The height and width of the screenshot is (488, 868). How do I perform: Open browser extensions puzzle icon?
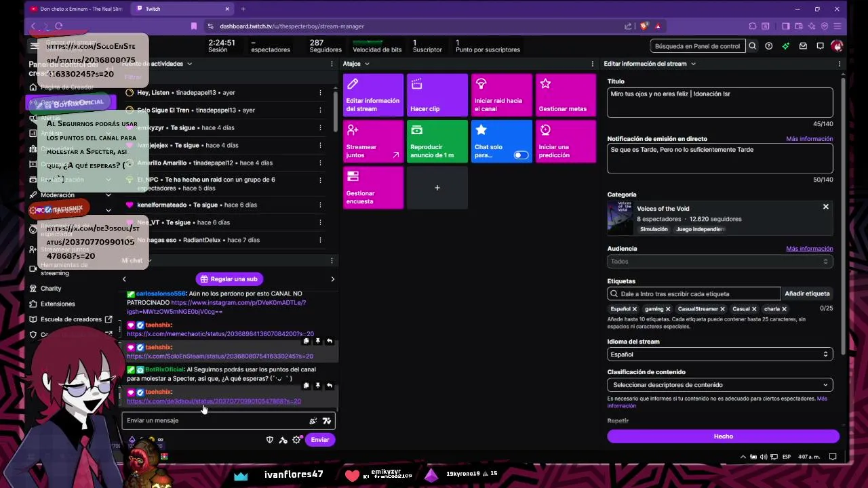point(753,26)
